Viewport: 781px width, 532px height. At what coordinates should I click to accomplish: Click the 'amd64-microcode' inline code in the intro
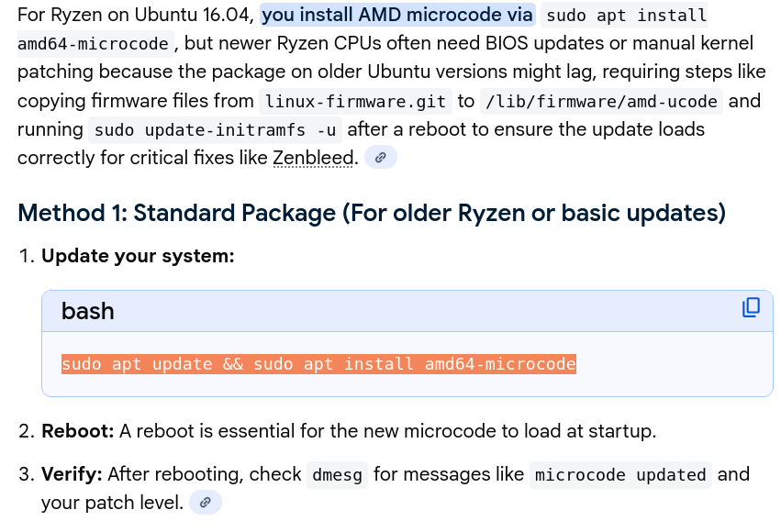(x=94, y=44)
